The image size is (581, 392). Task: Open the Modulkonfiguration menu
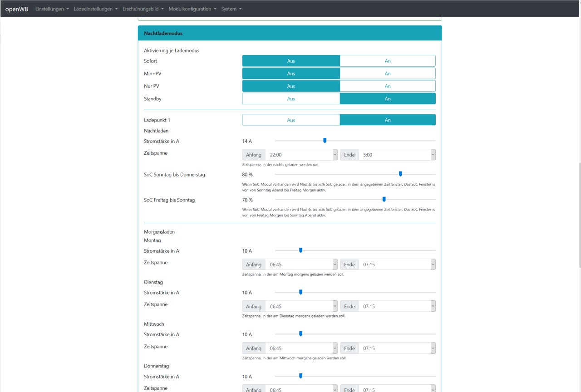coord(192,9)
